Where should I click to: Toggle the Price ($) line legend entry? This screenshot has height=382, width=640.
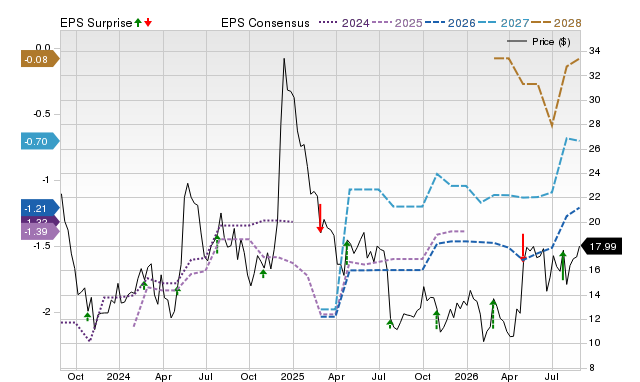(x=539, y=42)
